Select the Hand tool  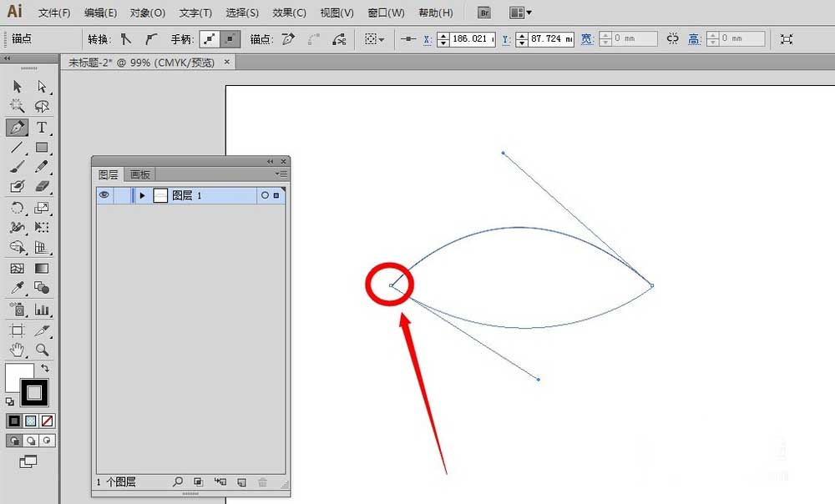point(17,350)
